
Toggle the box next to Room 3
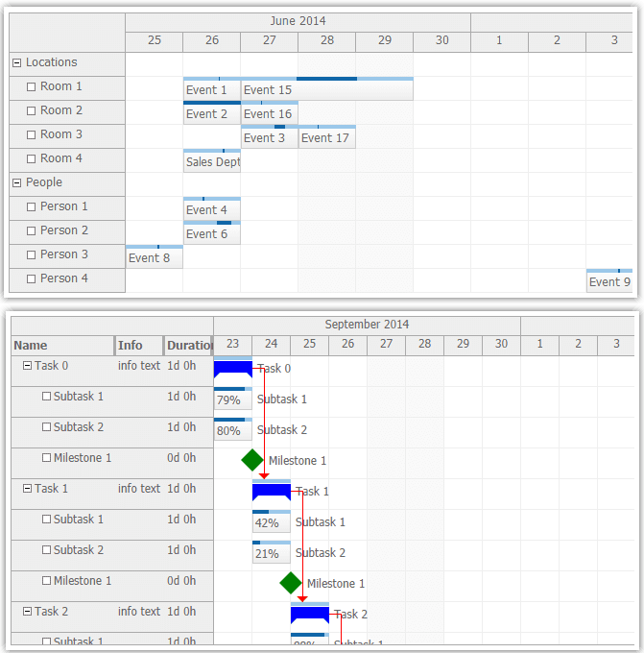pyautogui.click(x=32, y=134)
